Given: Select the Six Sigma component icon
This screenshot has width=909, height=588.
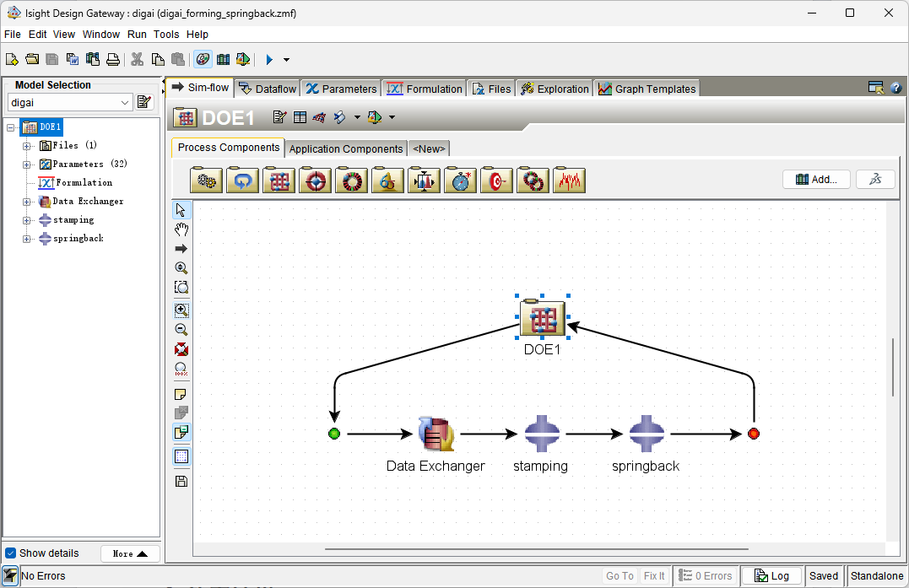Looking at the screenshot, I should pos(388,181).
